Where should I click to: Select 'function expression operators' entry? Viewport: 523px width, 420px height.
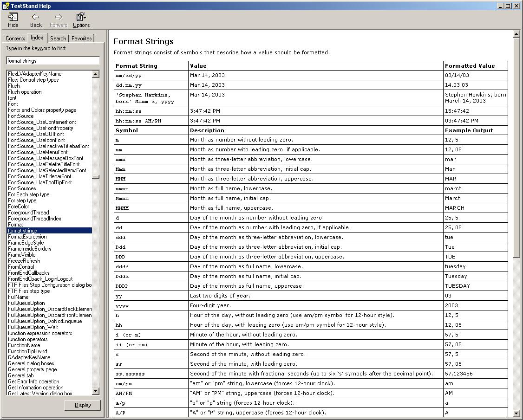pyautogui.click(x=40, y=333)
